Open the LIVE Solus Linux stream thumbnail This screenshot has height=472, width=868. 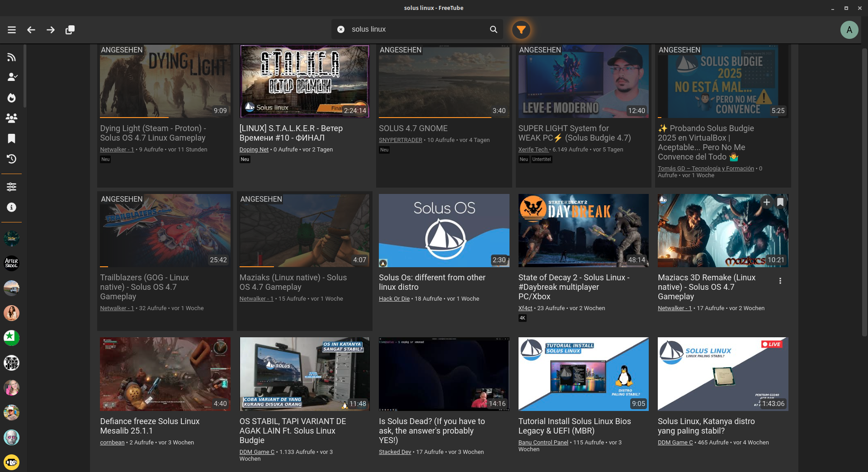pos(723,374)
